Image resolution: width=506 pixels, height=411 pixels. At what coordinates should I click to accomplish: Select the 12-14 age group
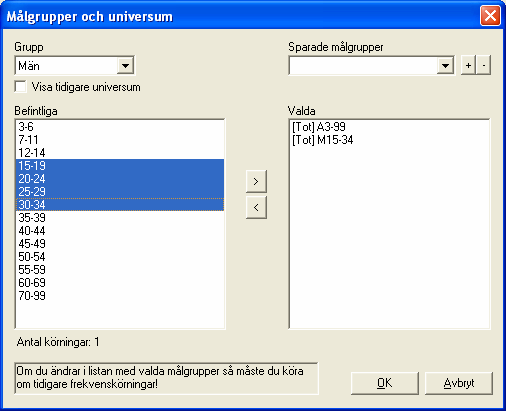(x=120, y=153)
